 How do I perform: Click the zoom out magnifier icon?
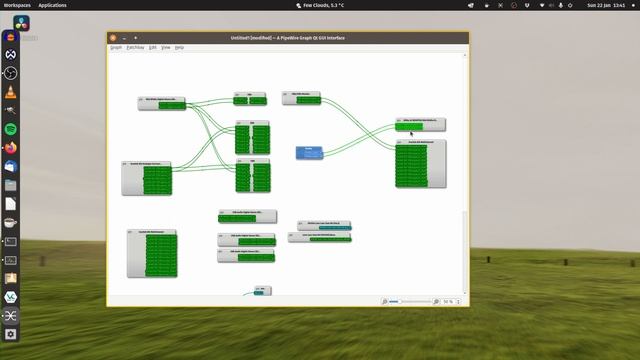pyautogui.click(x=384, y=301)
